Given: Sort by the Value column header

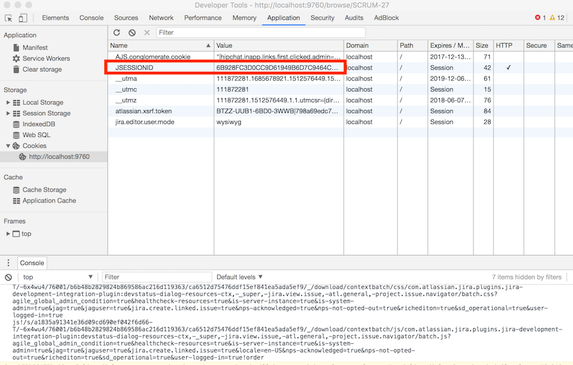Looking at the screenshot, I should pyautogui.click(x=278, y=46).
